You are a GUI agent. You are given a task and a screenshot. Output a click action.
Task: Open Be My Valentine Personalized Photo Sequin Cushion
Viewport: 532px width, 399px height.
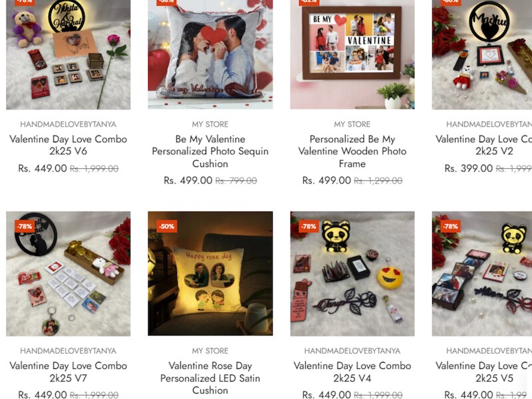[x=210, y=152]
